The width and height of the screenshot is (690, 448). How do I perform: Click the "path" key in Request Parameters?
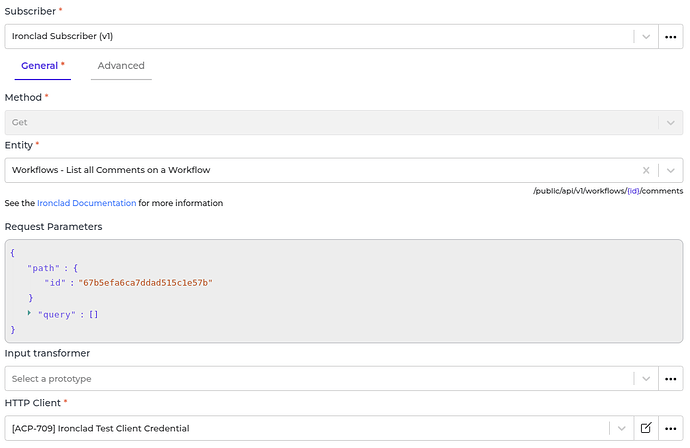(43, 268)
